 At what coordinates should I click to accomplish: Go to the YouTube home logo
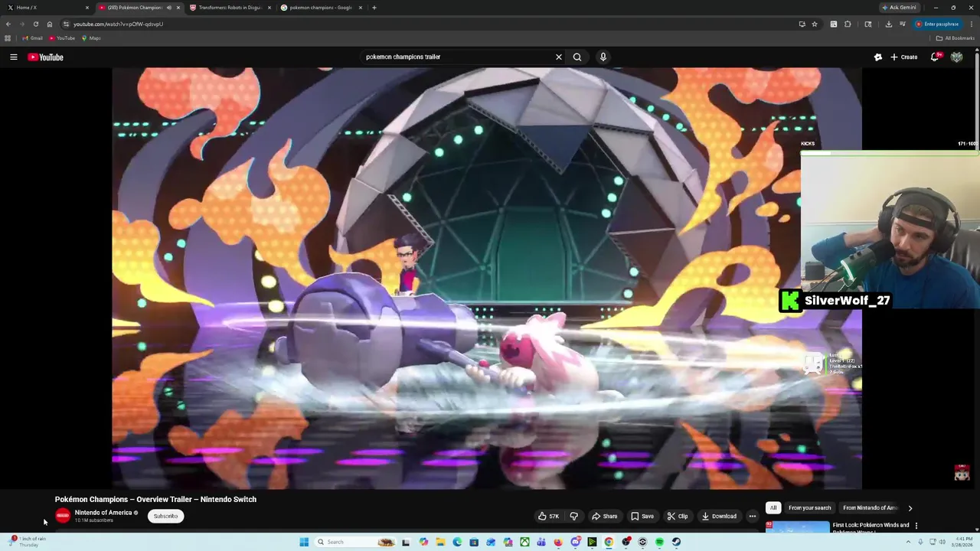[45, 57]
